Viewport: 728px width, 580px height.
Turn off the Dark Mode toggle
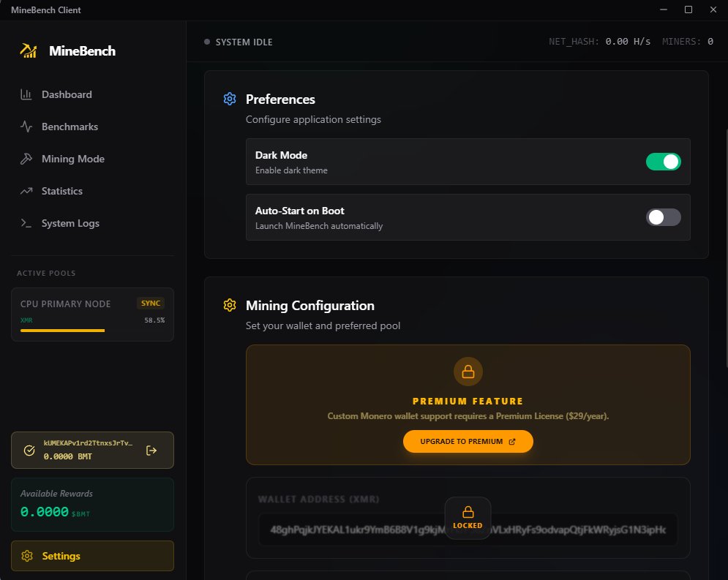point(663,162)
